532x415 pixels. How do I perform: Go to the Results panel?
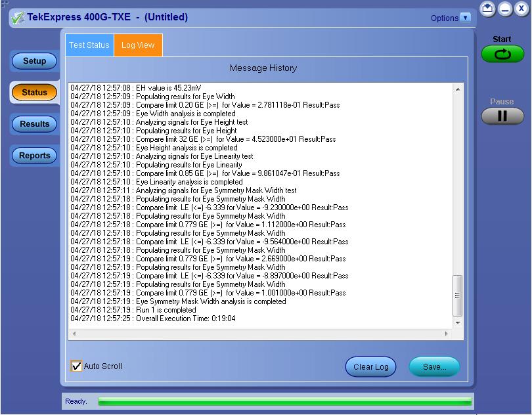(35, 123)
